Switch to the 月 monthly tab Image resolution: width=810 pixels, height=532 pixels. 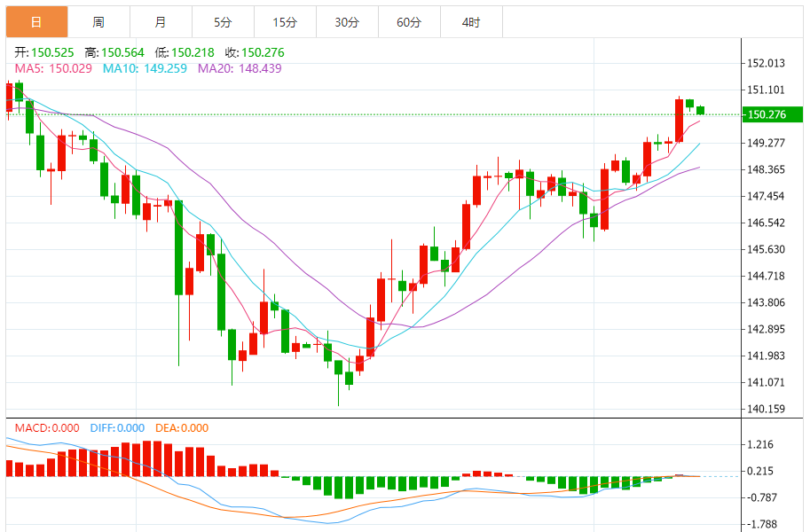pyautogui.click(x=161, y=21)
